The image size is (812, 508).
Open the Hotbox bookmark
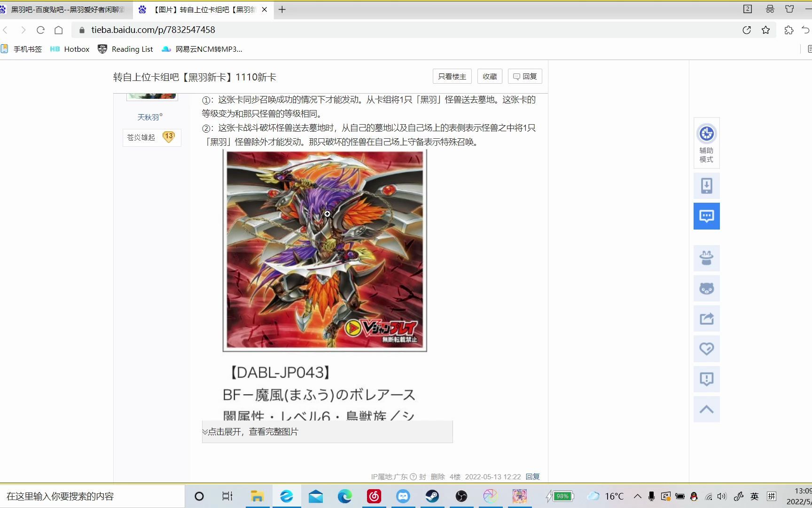click(x=70, y=49)
